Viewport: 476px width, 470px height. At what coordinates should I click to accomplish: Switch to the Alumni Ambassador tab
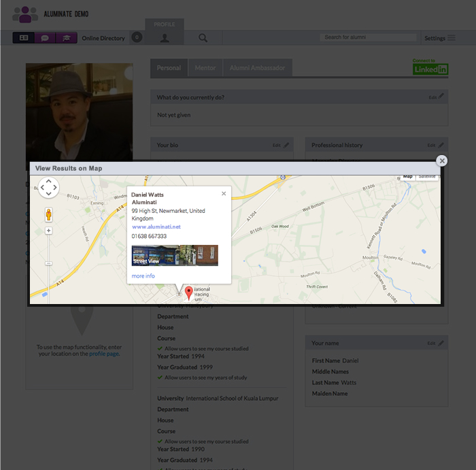pyautogui.click(x=257, y=68)
